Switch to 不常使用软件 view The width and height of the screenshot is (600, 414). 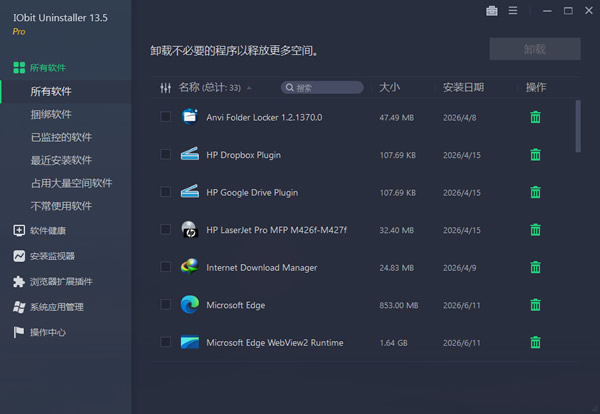(61, 206)
